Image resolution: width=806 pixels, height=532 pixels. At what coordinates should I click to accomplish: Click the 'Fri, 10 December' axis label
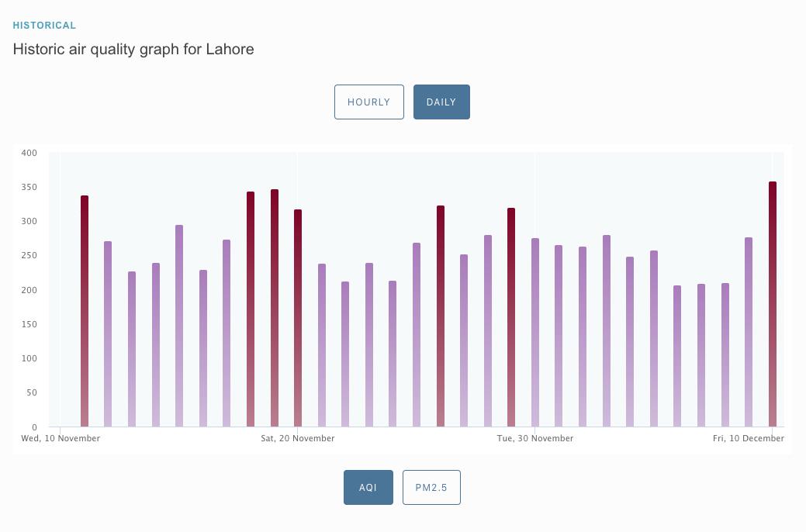tap(749, 438)
